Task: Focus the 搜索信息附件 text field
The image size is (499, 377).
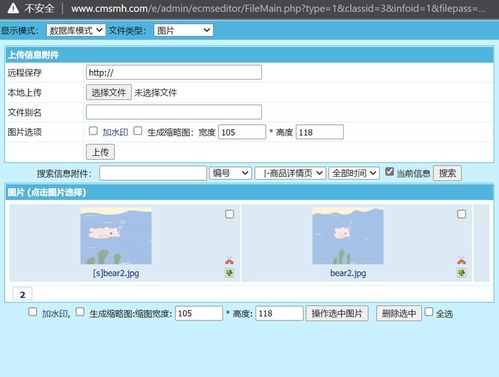Action: coord(153,173)
